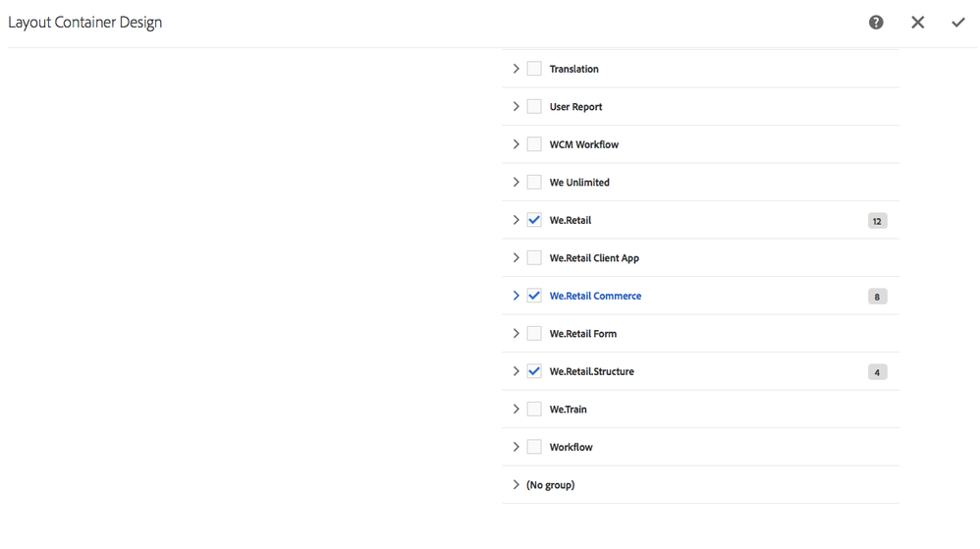Check the Translation group checkbox
The width and height of the screenshot is (980, 549).
(534, 69)
